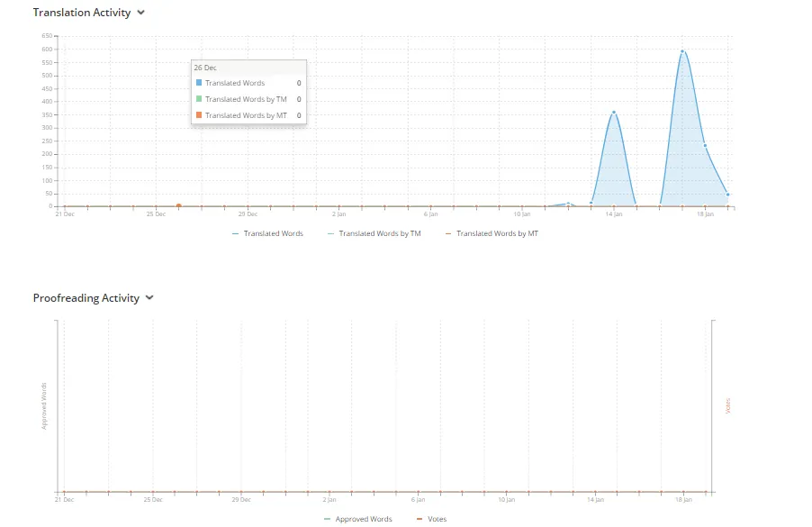The width and height of the screenshot is (812, 527).
Task: Click the 21 Dec label on translation chart
Action: [x=65, y=214]
